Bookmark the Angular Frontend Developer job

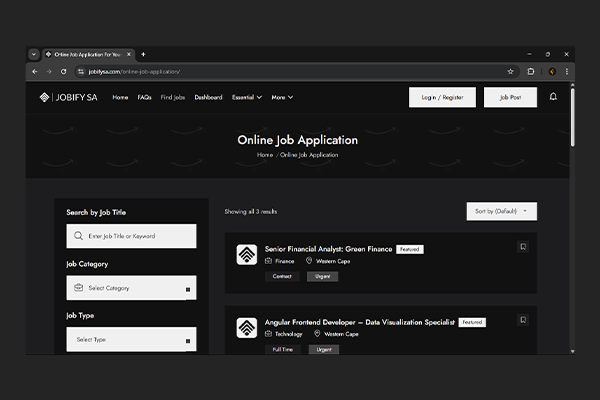tap(523, 320)
